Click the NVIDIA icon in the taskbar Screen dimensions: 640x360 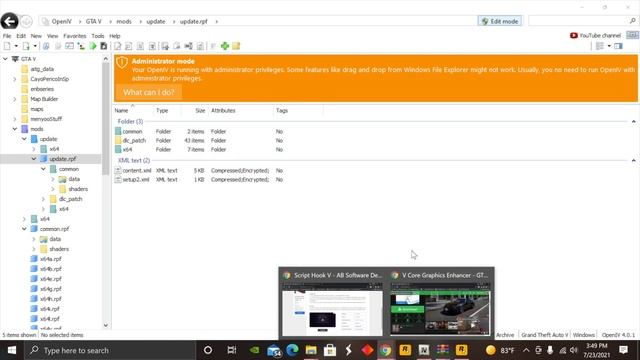[255, 350]
